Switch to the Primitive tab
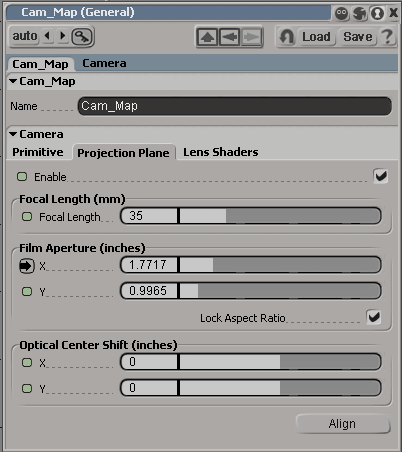 (x=38, y=152)
